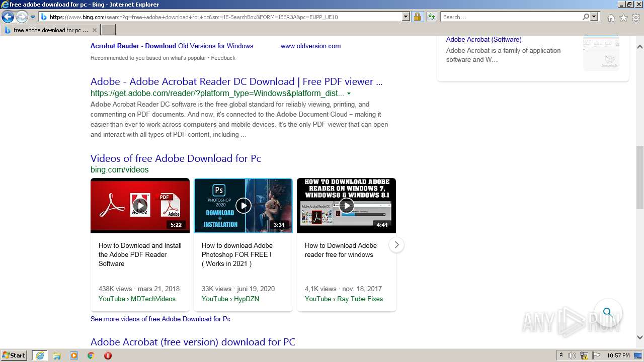Click the bing.com/videos green link
This screenshot has width=644, height=362.
point(120,169)
